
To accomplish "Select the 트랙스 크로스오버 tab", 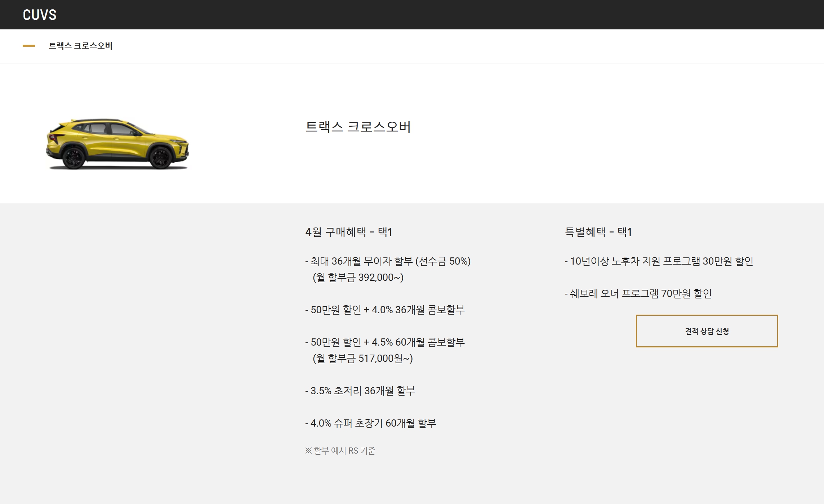I will pyautogui.click(x=81, y=46).
